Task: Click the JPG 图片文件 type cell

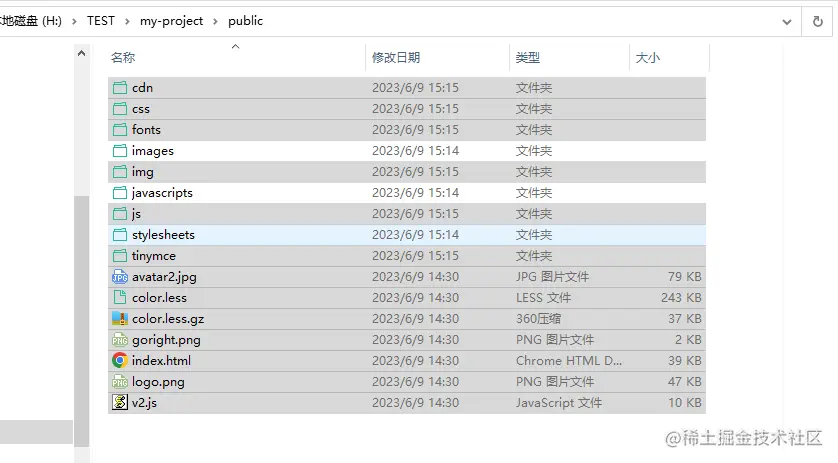Action: point(552,277)
